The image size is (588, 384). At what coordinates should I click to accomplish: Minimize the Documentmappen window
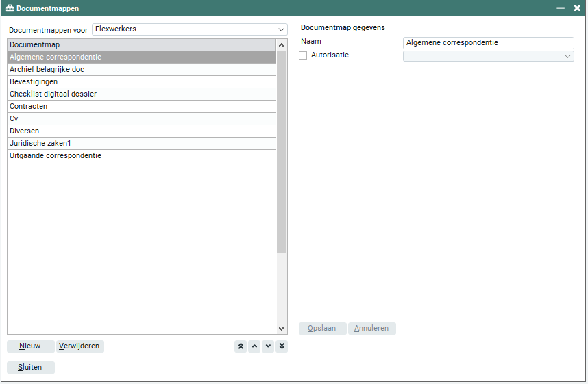point(561,8)
